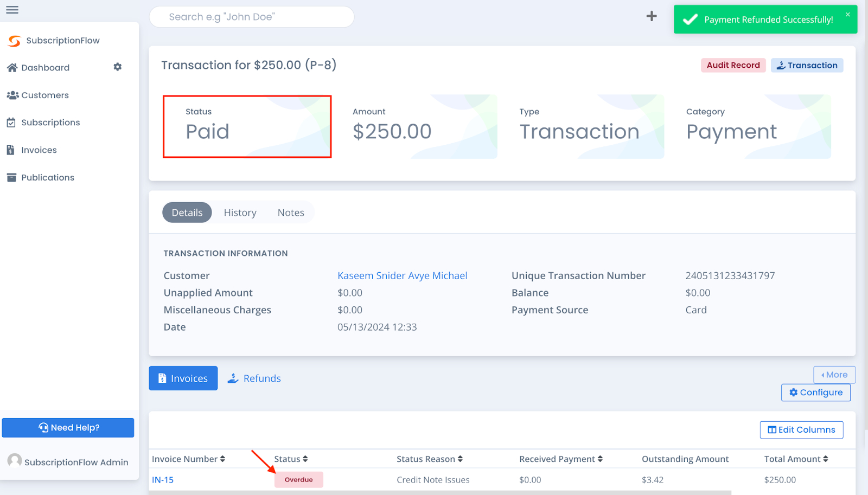
Task: Switch to the History tab
Action: 240,212
